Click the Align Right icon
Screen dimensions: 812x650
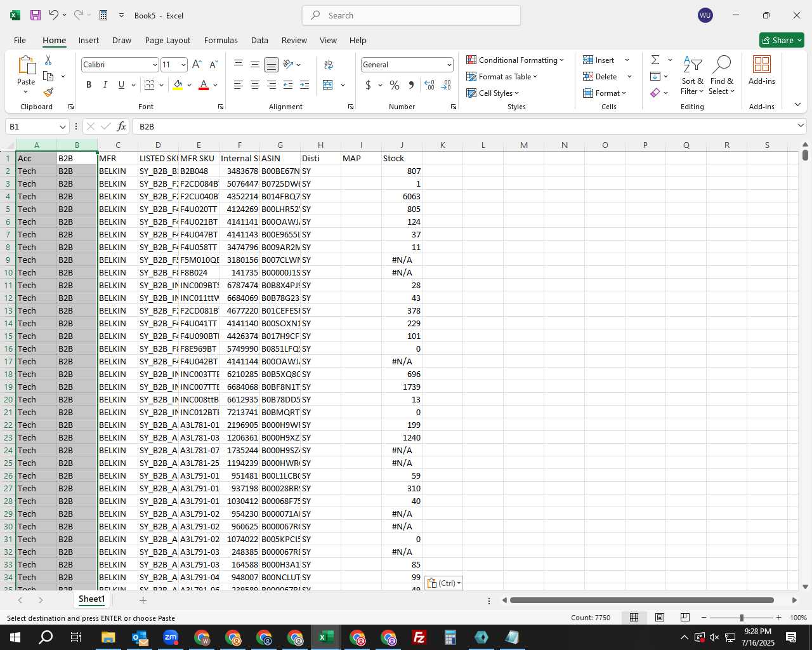[x=272, y=85]
